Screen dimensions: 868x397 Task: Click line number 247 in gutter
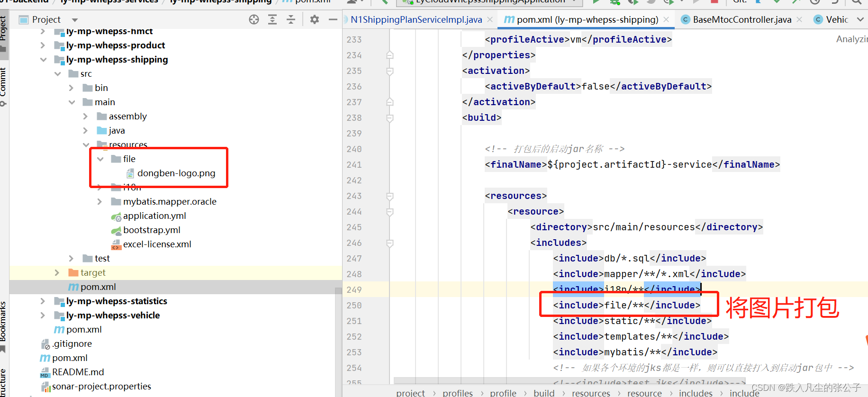(x=354, y=259)
